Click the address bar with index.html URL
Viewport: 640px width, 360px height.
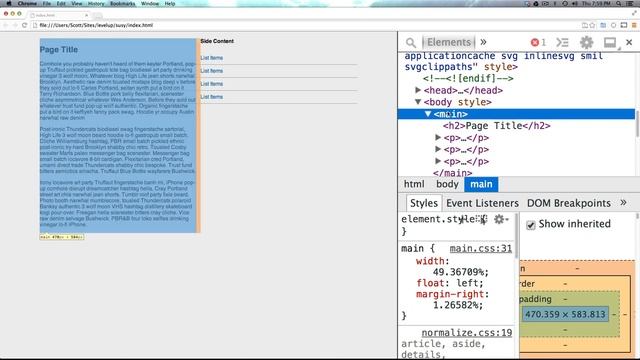tap(306, 25)
